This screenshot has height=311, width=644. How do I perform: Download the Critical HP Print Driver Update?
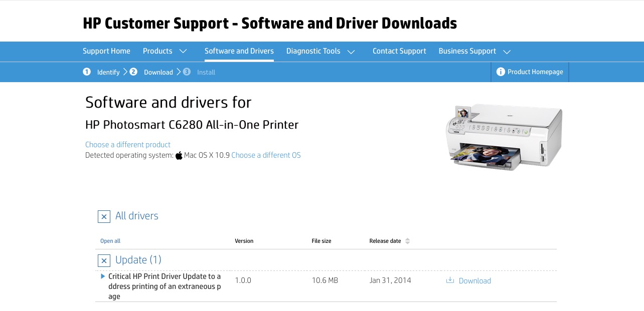(474, 280)
